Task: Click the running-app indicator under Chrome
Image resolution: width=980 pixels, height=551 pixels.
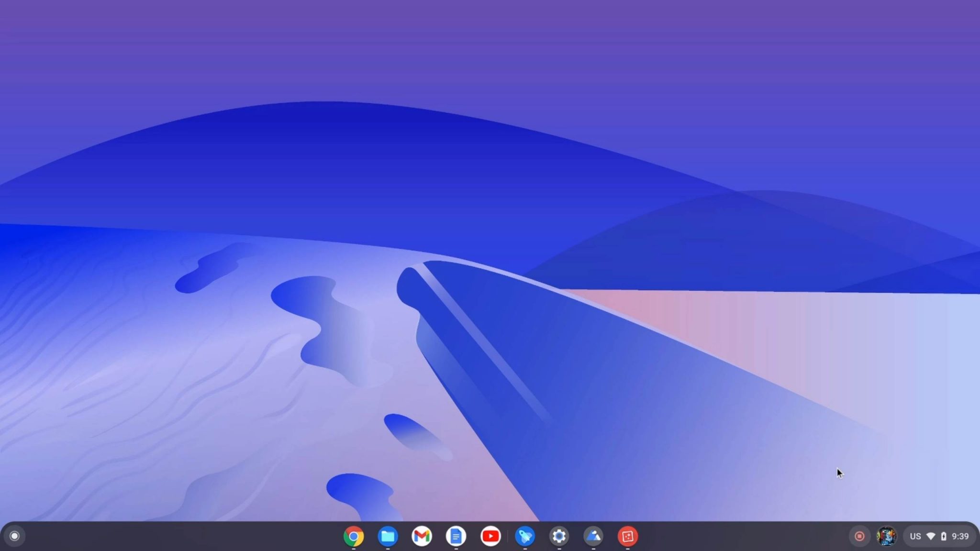Action: (354, 548)
